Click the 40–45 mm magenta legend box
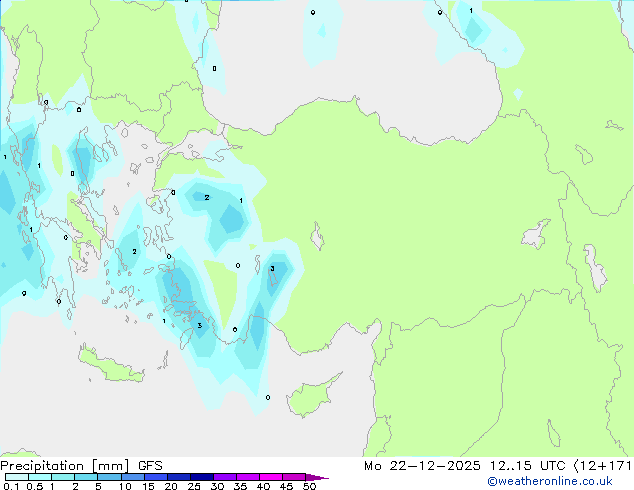Image resolution: width=634 pixels, height=490 pixels. point(271,477)
